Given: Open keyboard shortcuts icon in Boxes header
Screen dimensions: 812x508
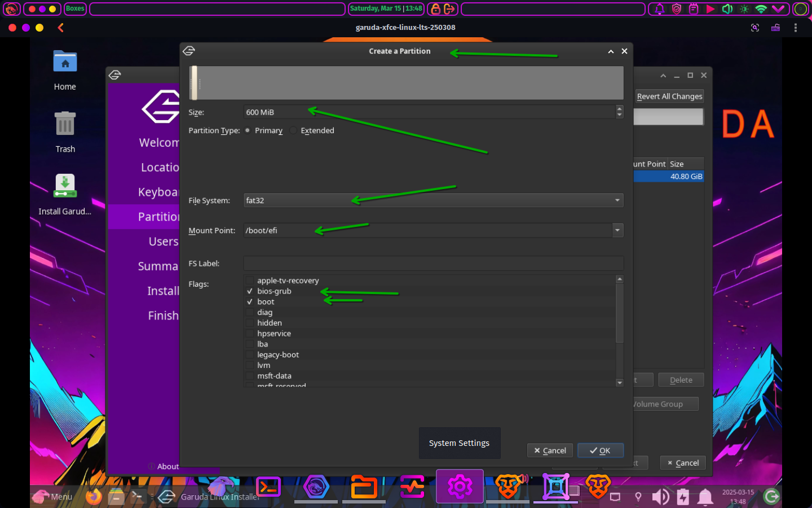Looking at the screenshot, I should [x=776, y=27].
